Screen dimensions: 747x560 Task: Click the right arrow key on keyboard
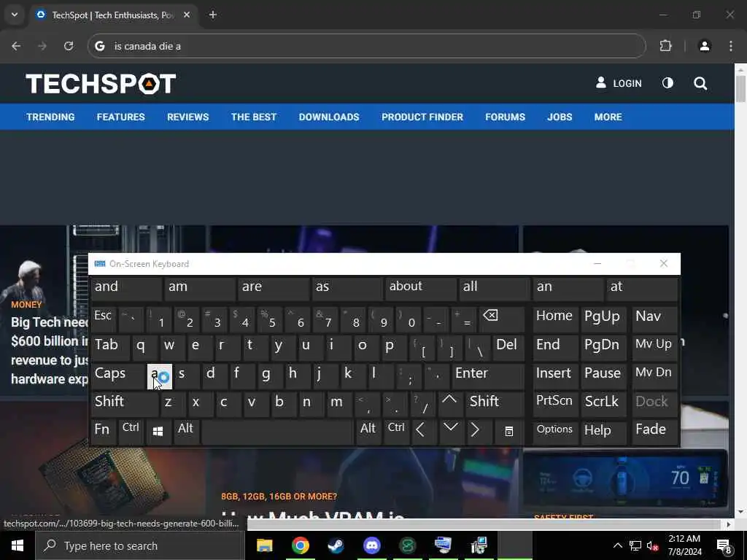[478, 432]
